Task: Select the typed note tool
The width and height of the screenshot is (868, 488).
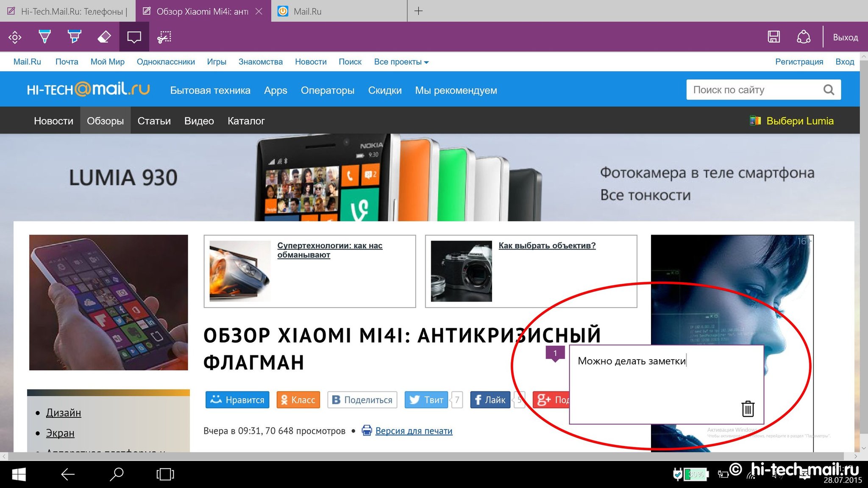Action: point(134,37)
